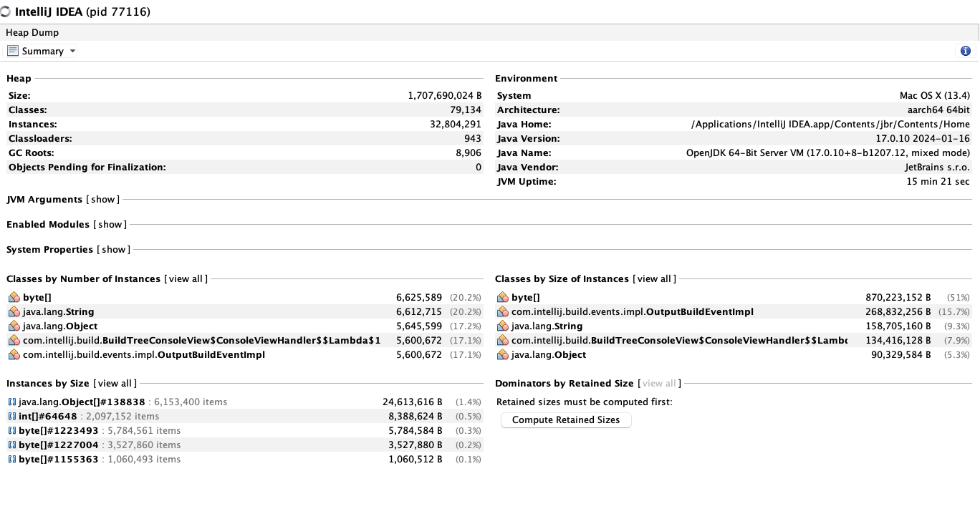Click the byte[] class icon under Classes by Size of Instances
980x519 pixels.
[503, 298]
